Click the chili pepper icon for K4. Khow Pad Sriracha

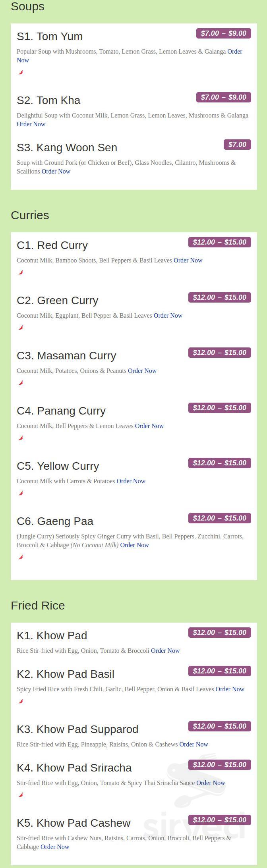[x=21, y=795]
